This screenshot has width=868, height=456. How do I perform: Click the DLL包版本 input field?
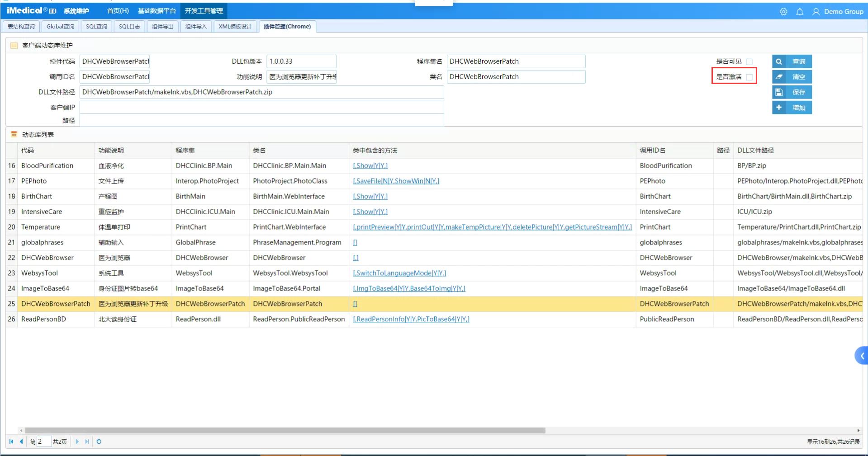point(301,61)
